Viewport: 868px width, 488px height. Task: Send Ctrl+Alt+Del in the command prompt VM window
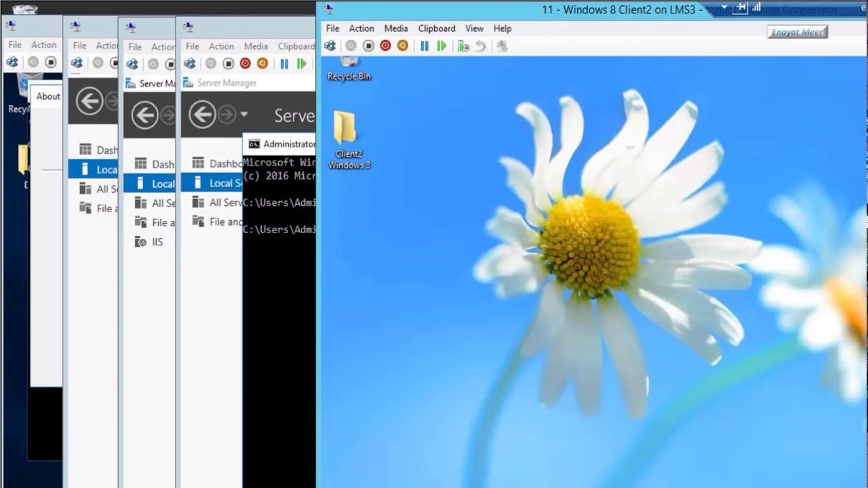pyautogui.click(x=190, y=64)
